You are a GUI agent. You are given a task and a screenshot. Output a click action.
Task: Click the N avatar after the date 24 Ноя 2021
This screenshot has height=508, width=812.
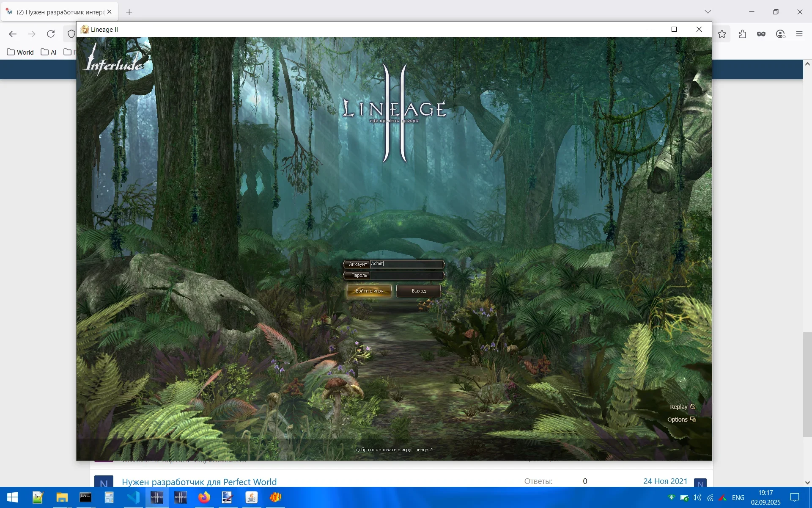[700, 483]
